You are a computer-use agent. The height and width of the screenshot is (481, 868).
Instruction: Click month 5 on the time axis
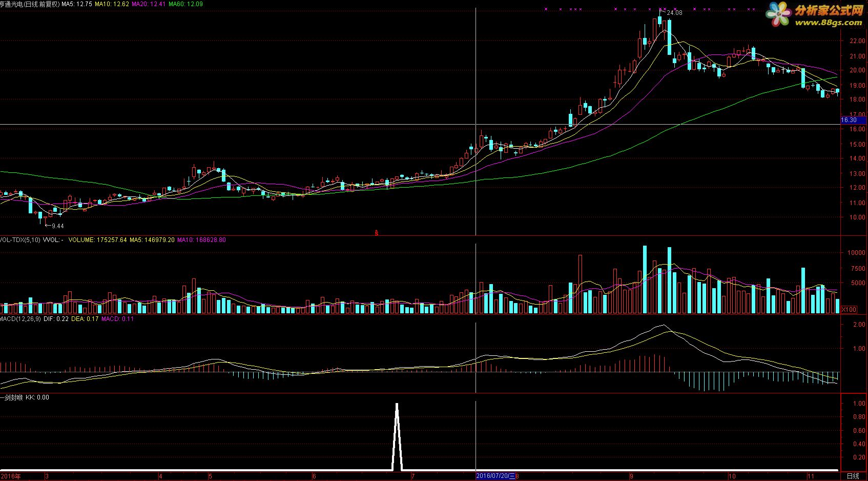[x=210, y=476]
